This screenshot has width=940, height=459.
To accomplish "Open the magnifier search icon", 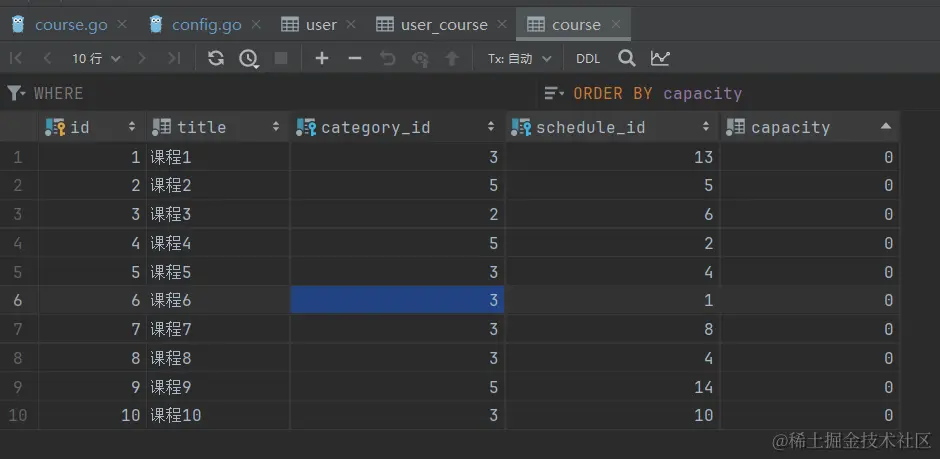I will [627, 58].
